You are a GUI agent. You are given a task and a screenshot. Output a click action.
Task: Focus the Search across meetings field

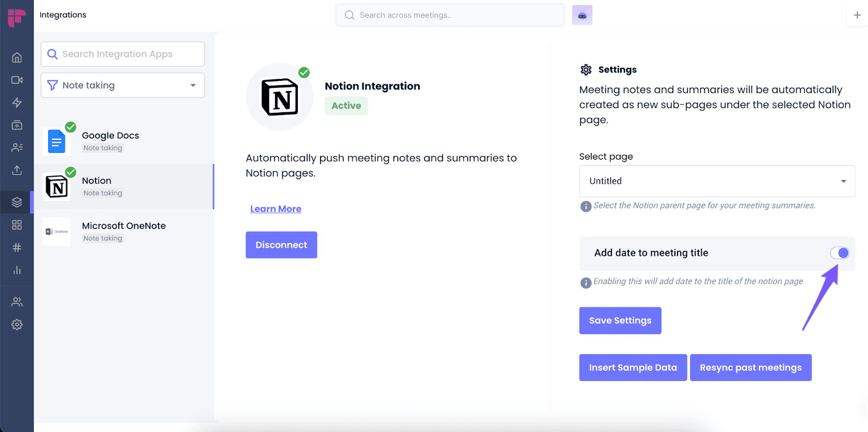[x=450, y=15]
